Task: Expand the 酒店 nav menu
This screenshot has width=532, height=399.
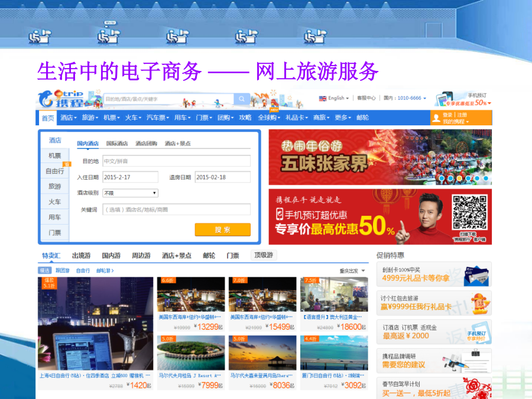Action: coord(68,118)
